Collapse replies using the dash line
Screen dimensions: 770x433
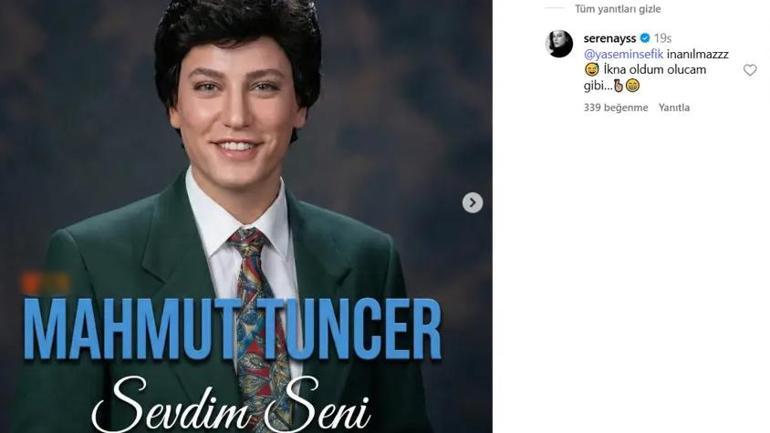point(557,9)
